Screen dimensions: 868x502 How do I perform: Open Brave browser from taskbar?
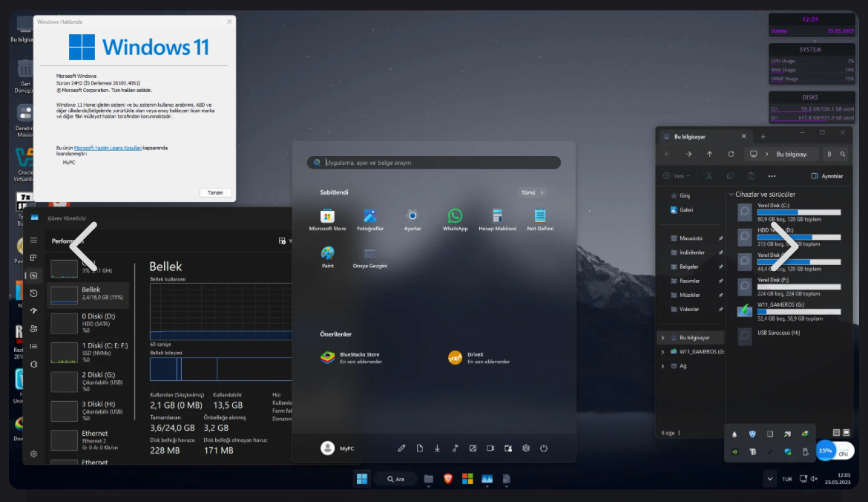tap(448, 479)
